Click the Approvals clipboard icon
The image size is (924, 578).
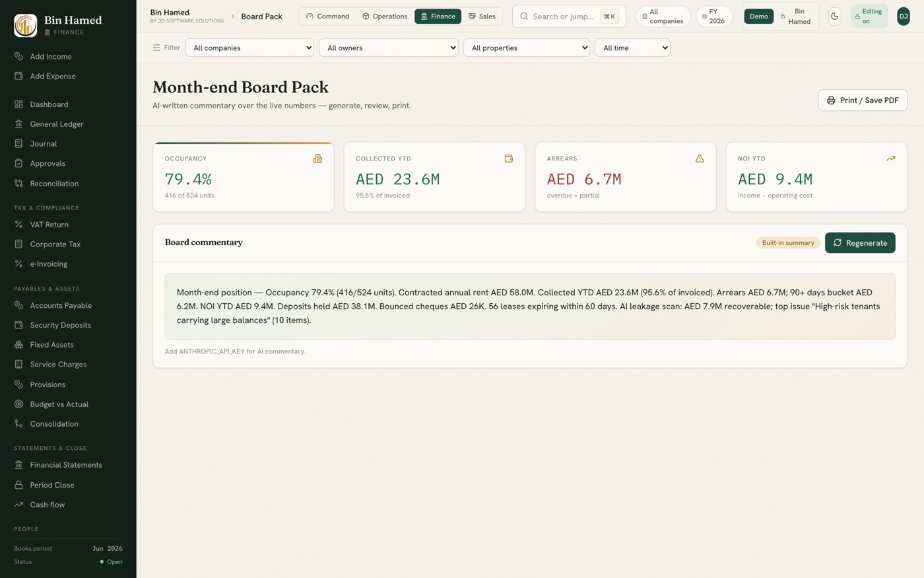tap(18, 163)
